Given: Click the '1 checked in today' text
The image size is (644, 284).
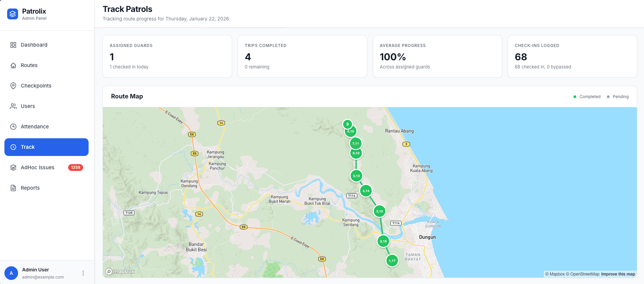Looking at the screenshot, I should click(x=129, y=67).
